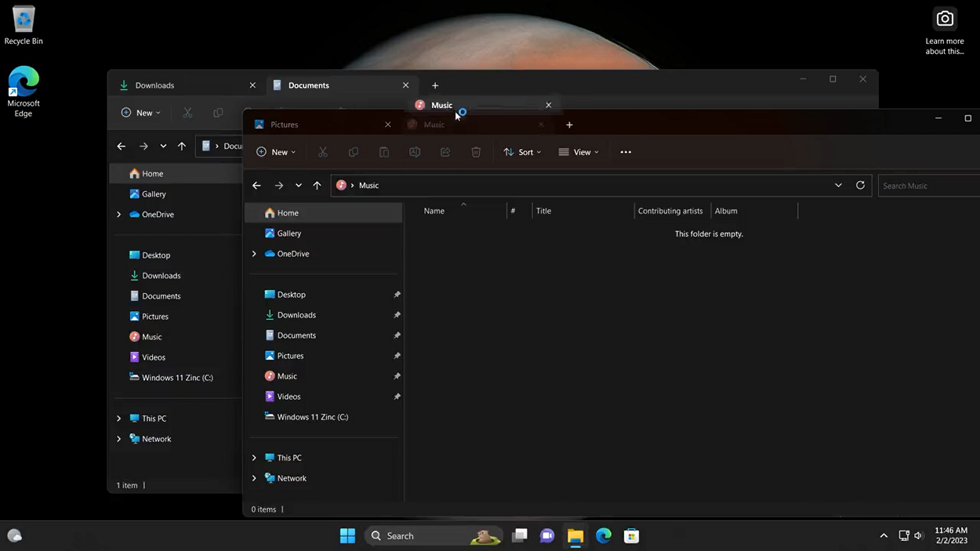Open the See more ellipsis menu

pyautogui.click(x=625, y=151)
